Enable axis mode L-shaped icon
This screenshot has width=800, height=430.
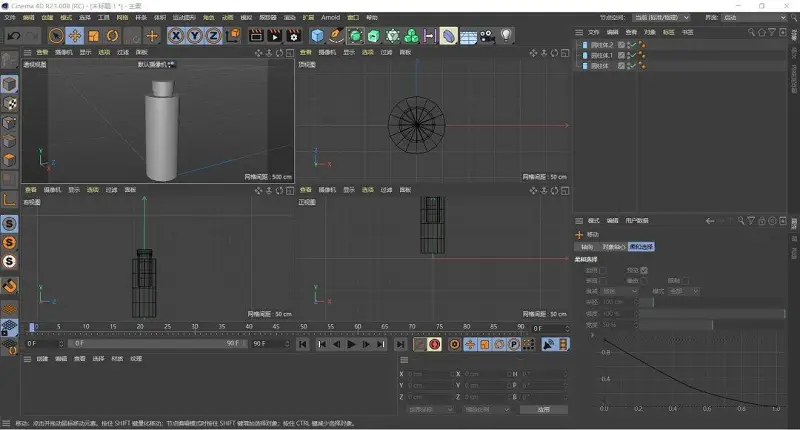tap(10, 199)
